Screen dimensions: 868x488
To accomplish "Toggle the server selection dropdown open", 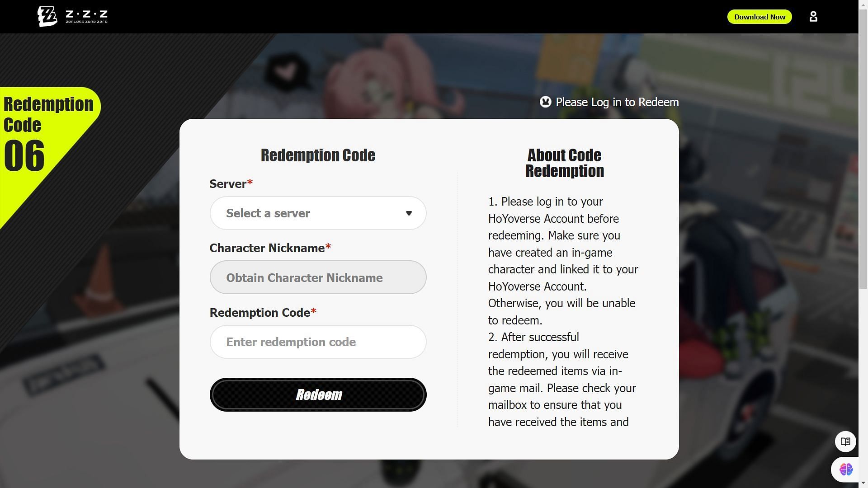I will [318, 213].
